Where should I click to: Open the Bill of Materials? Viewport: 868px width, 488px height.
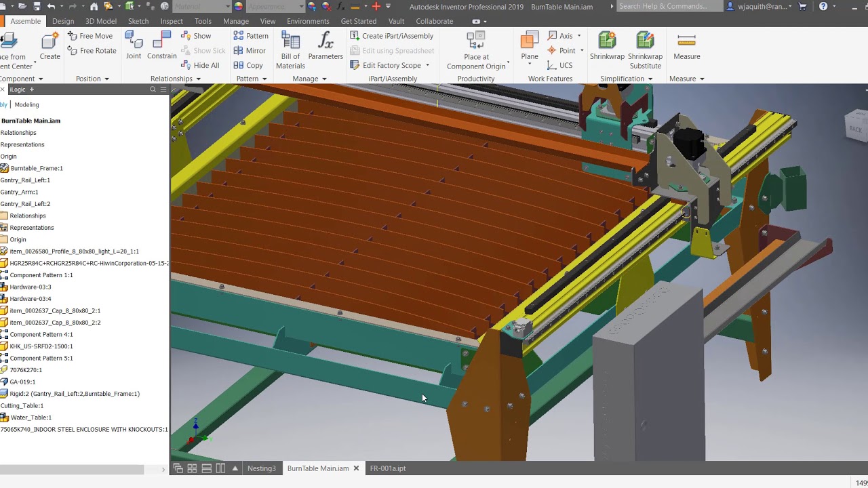pyautogui.click(x=290, y=51)
